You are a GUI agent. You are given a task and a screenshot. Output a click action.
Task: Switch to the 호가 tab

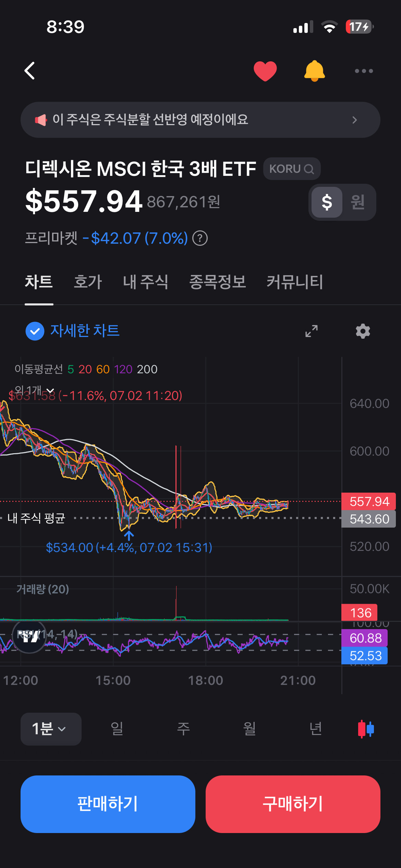click(x=88, y=282)
